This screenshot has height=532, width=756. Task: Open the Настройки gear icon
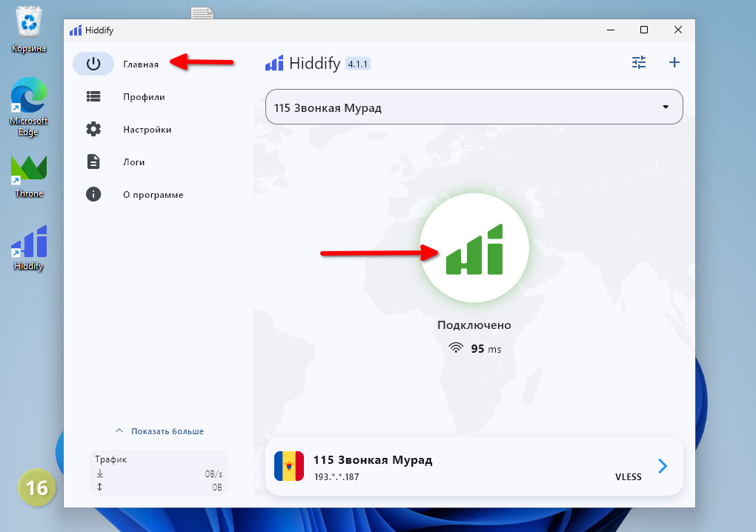93,129
